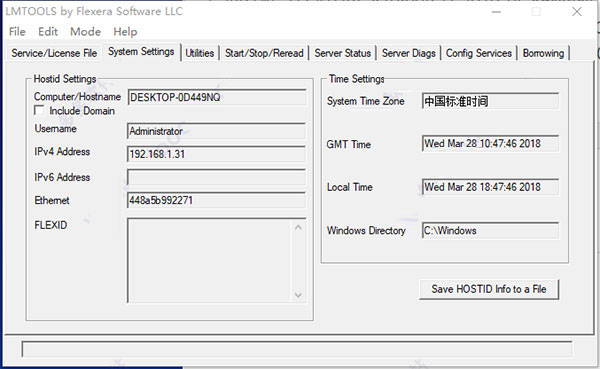The height and width of the screenshot is (369, 600).
Task: Go to the Config Services tab
Action: click(478, 53)
